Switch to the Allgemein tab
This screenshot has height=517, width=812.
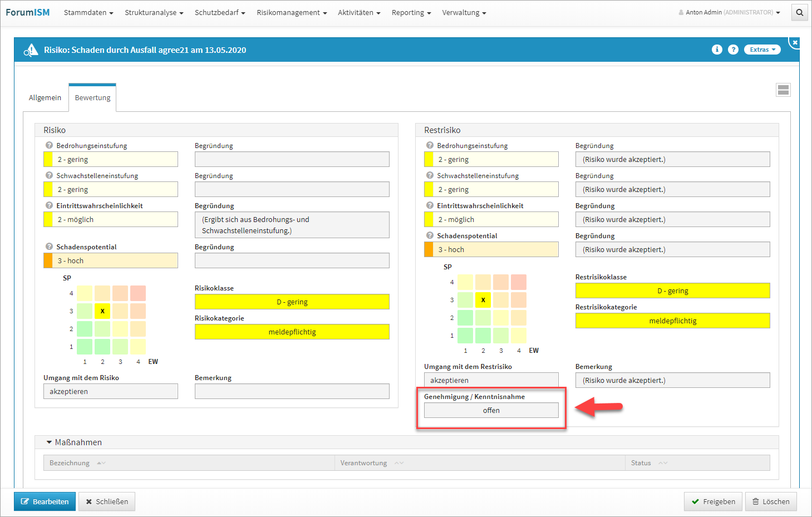[45, 97]
